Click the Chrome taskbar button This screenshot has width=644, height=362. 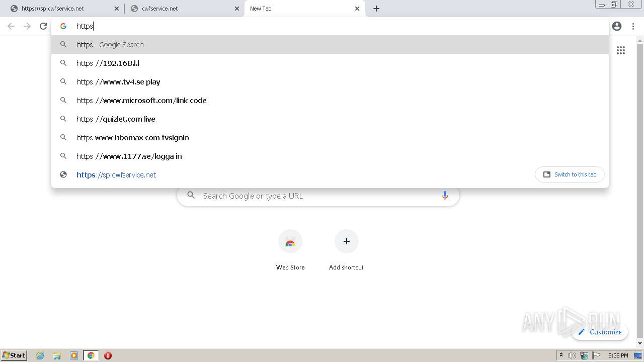click(91, 355)
